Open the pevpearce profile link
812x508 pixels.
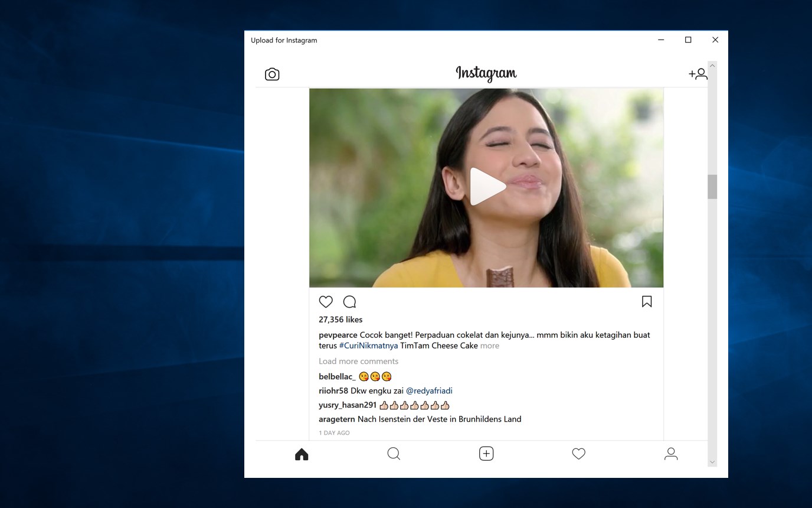pyautogui.click(x=338, y=335)
